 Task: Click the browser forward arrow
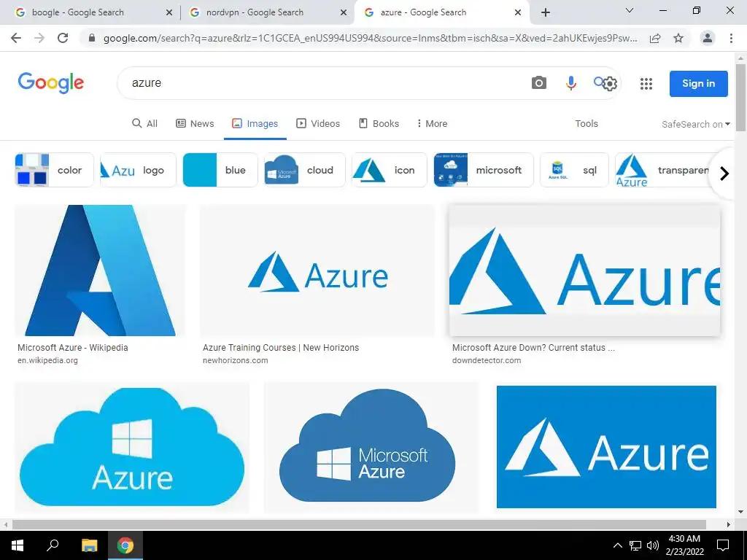[39, 38]
